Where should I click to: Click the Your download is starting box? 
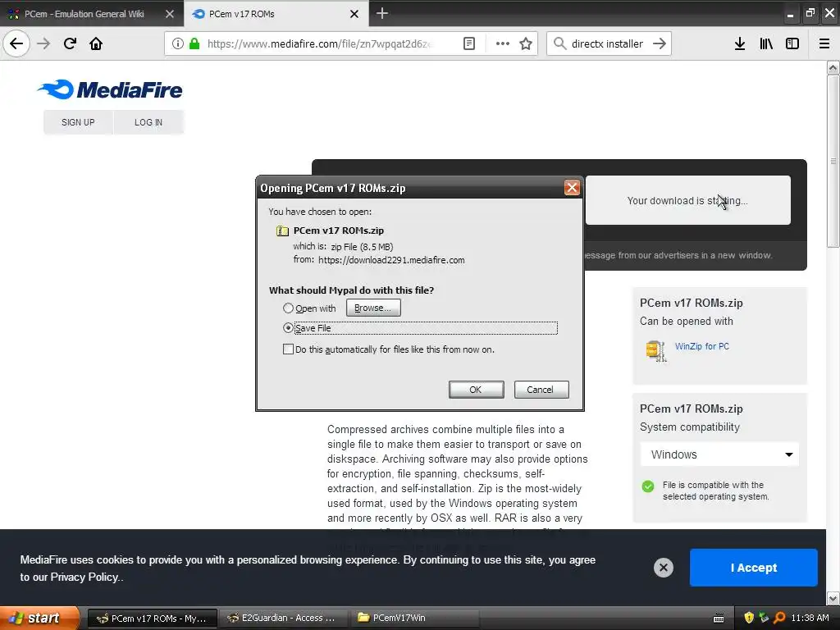coord(688,200)
